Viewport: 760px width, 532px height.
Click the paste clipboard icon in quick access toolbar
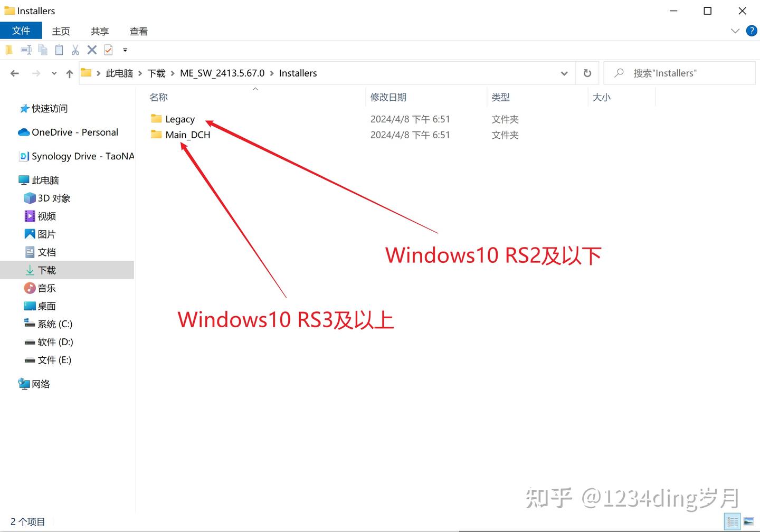point(59,50)
